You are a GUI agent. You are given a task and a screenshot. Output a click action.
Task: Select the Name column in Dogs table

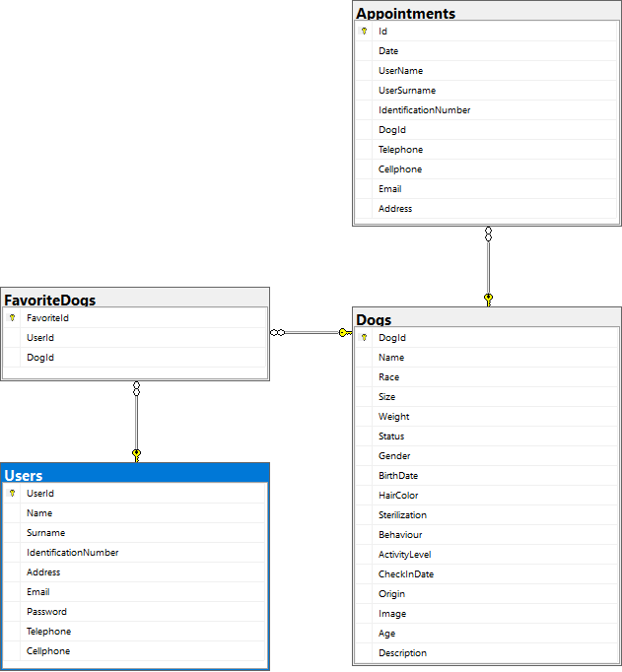coord(486,357)
